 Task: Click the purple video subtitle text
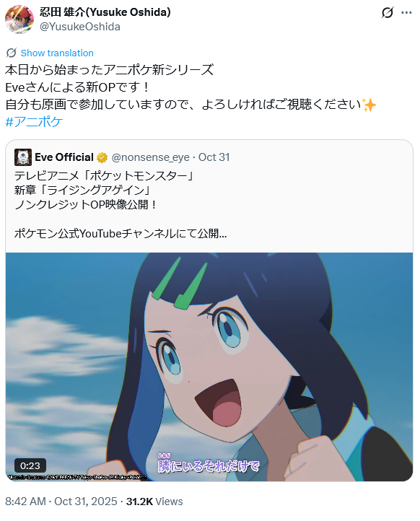click(x=209, y=463)
